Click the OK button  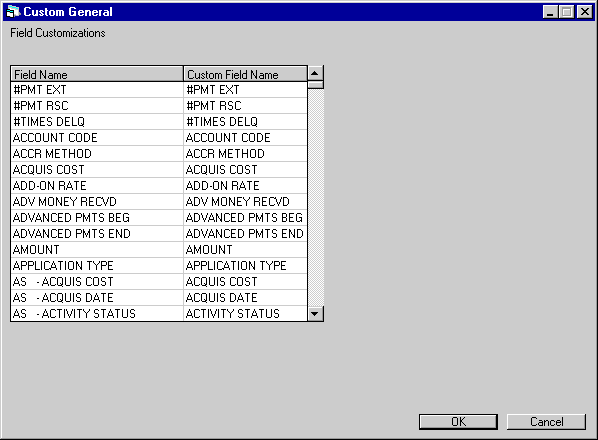(458, 422)
